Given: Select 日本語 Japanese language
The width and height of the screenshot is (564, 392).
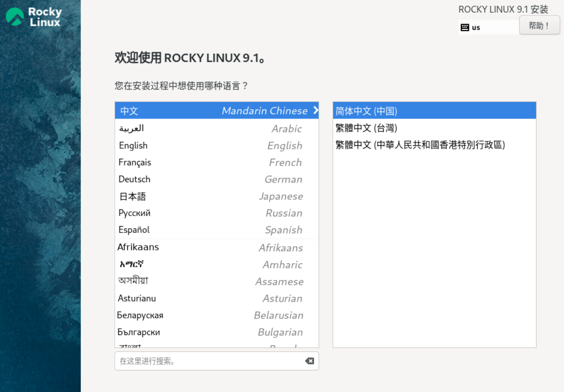Looking at the screenshot, I should (217, 196).
